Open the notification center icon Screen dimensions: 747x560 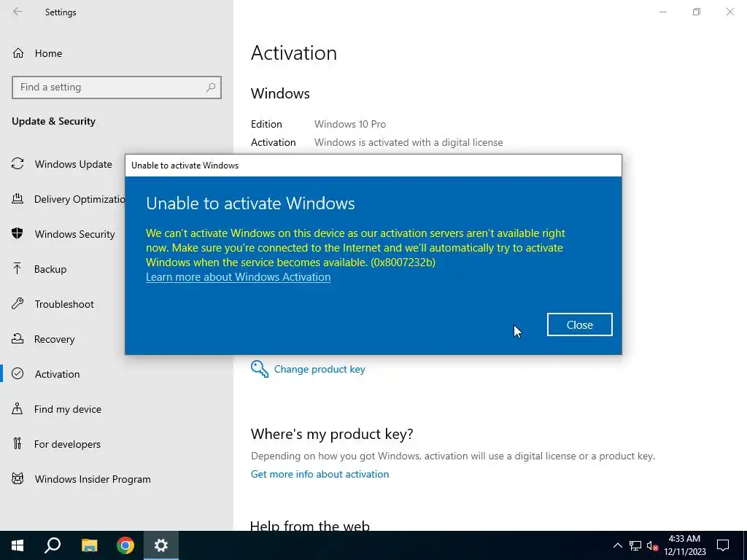click(723, 545)
